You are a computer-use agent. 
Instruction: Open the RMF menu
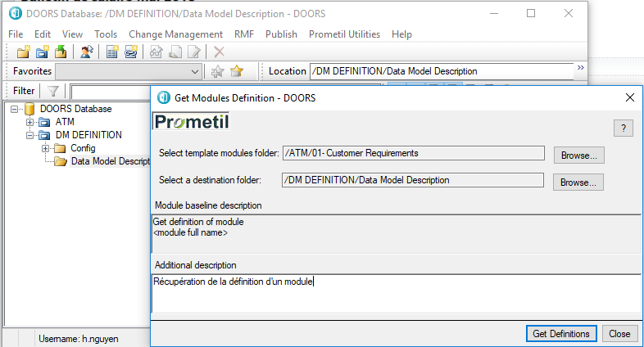244,34
